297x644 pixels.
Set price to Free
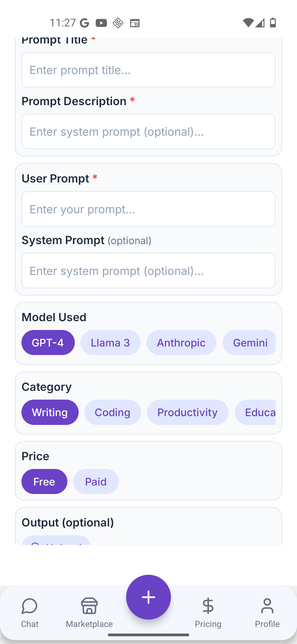tap(44, 482)
